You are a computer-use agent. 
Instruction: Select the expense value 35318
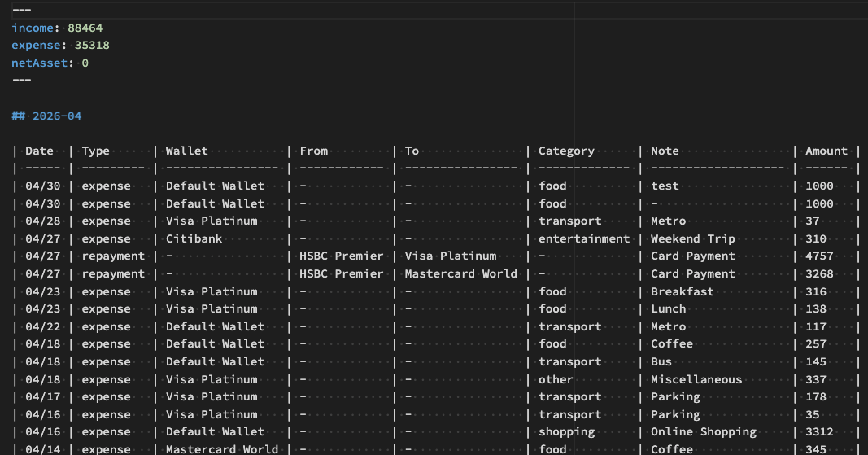[x=92, y=46]
